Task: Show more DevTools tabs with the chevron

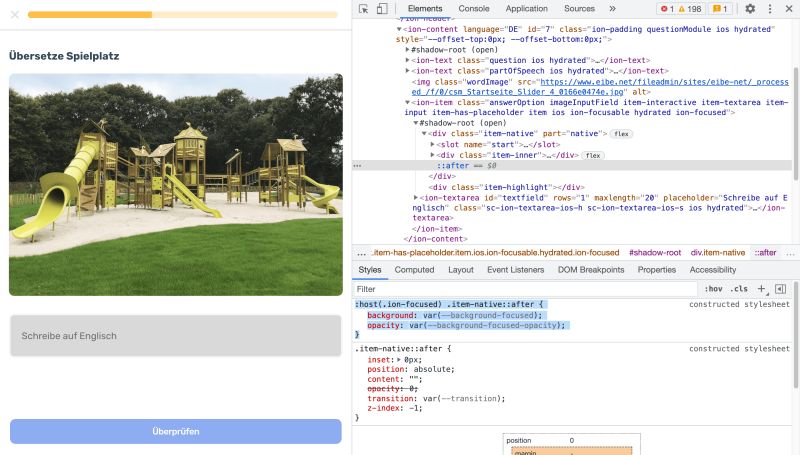Action: [x=612, y=9]
